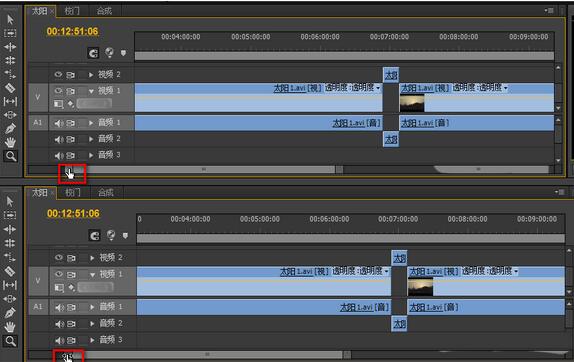The image size is (574, 362).
Task: Click the marker icon in lower timeline header
Action: (x=125, y=235)
